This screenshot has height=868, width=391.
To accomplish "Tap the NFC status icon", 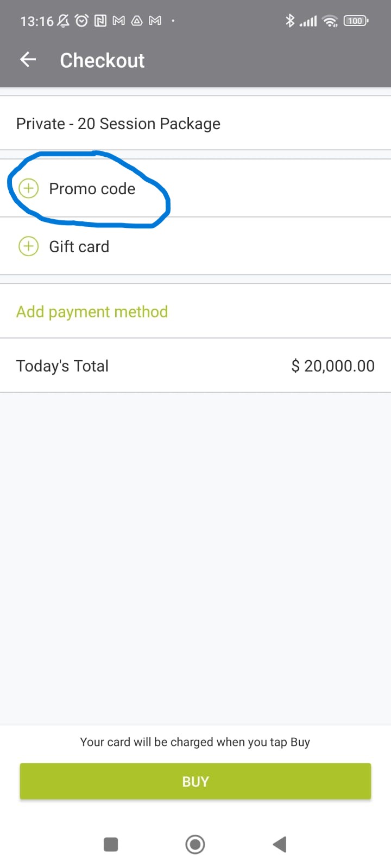I will click(100, 21).
